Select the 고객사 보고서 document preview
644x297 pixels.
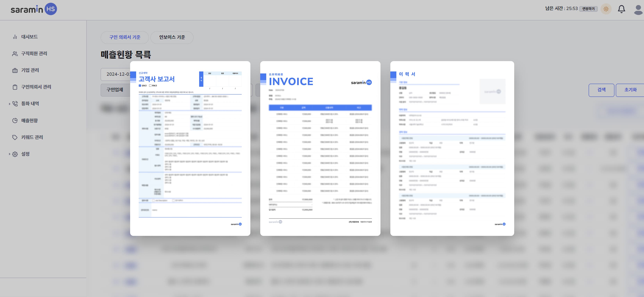(x=190, y=148)
